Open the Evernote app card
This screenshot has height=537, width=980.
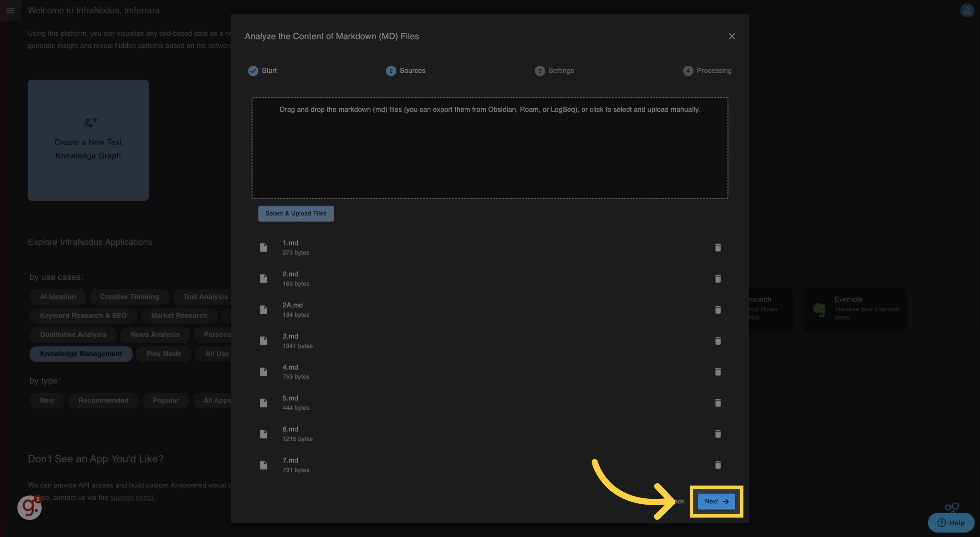tap(855, 310)
